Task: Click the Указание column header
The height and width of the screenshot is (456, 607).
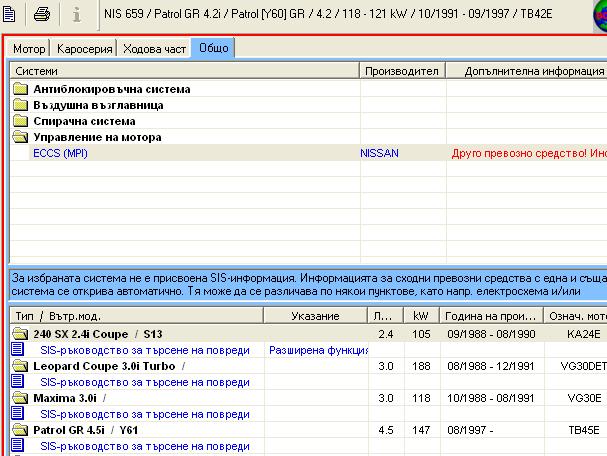Action: click(x=315, y=316)
